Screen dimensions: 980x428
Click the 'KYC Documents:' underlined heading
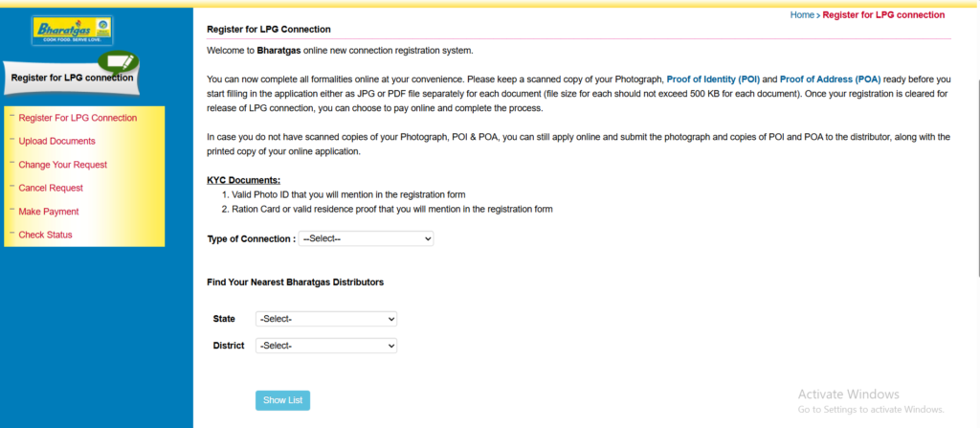tap(243, 180)
